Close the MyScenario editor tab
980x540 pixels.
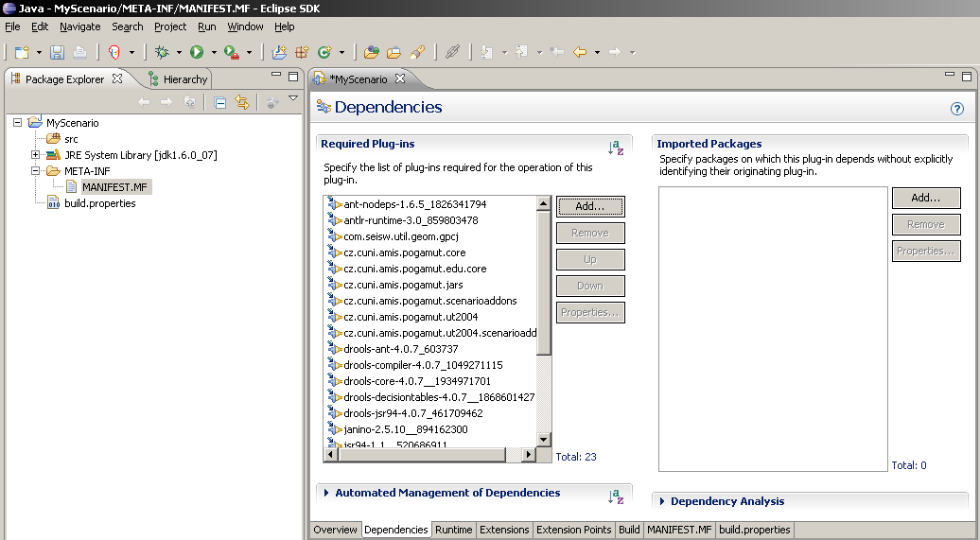(x=400, y=78)
